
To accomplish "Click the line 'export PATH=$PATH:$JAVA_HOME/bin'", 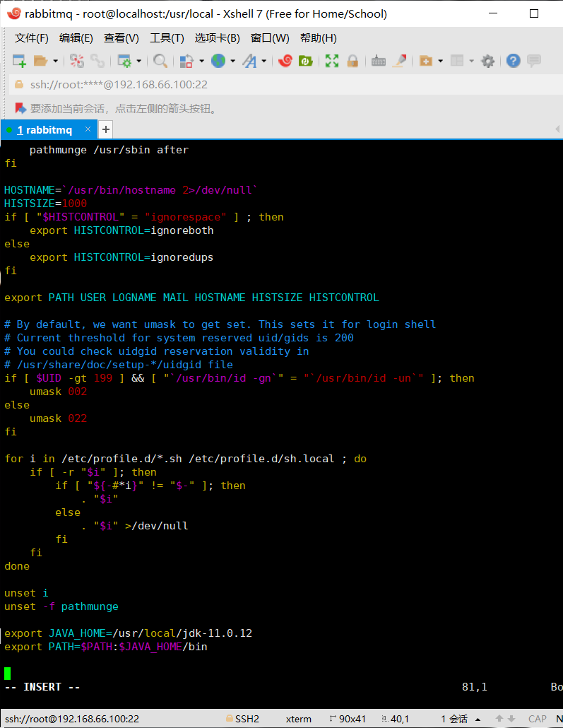I will click(x=106, y=647).
